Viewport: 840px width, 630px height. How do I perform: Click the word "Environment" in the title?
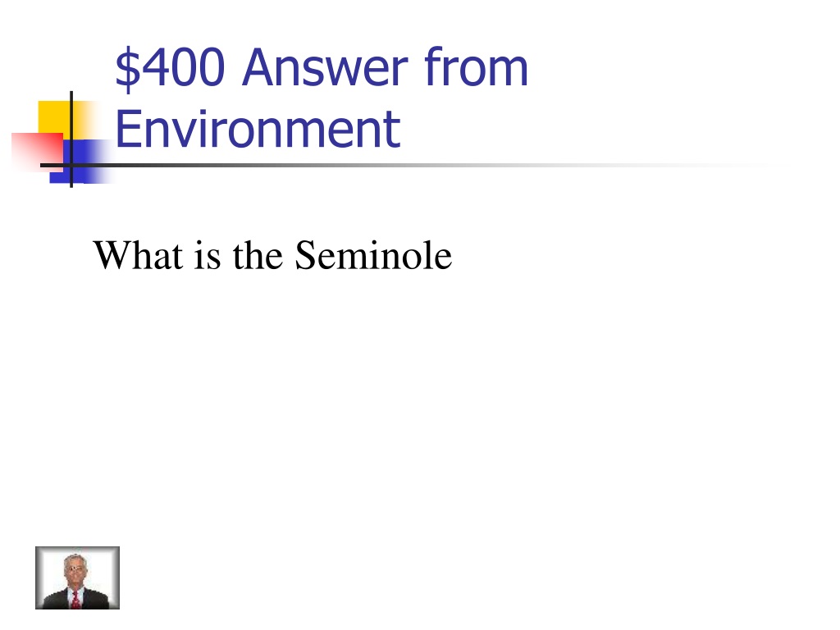(x=258, y=129)
